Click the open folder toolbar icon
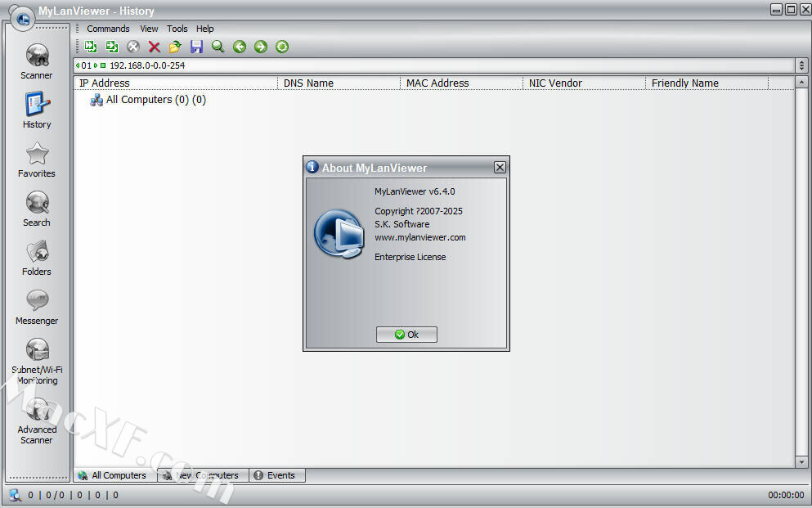Image resolution: width=812 pixels, height=508 pixels. pos(176,47)
